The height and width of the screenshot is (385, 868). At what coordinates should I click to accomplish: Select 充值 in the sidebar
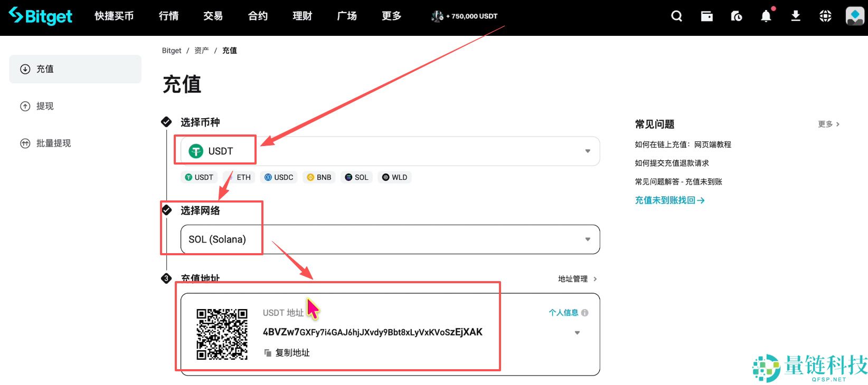tap(75, 69)
